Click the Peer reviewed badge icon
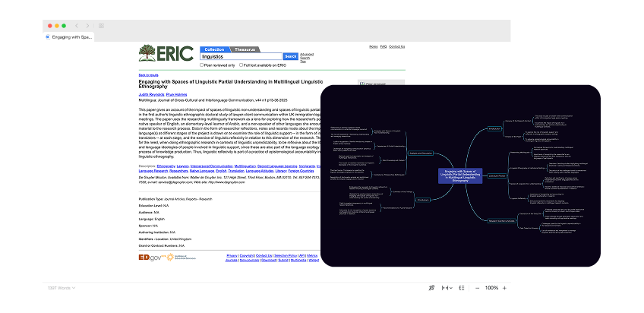This screenshot has width=644, height=313. point(362,84)
